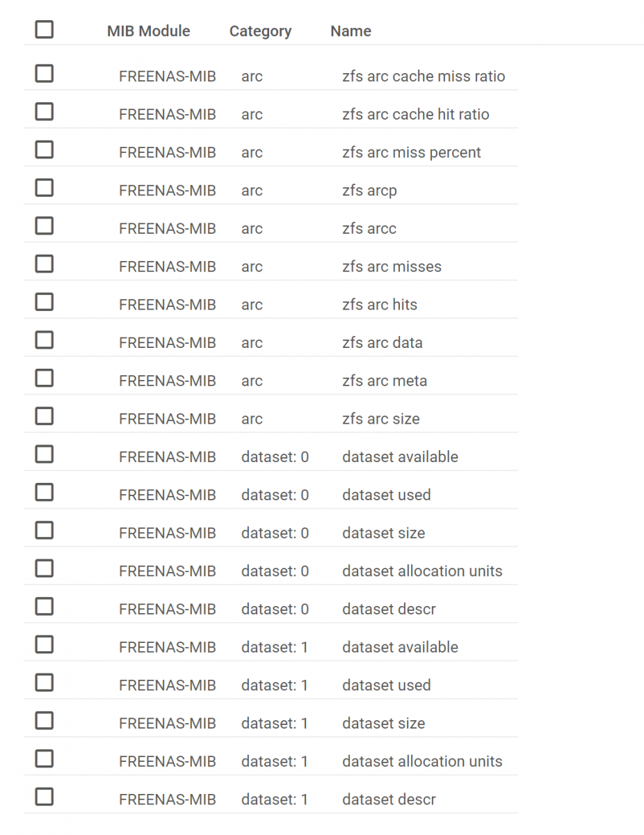The width and height of the screenshot is (644, 835).
Task: Click the dataset: 1 dataset size name
Action: coord(383,723)
